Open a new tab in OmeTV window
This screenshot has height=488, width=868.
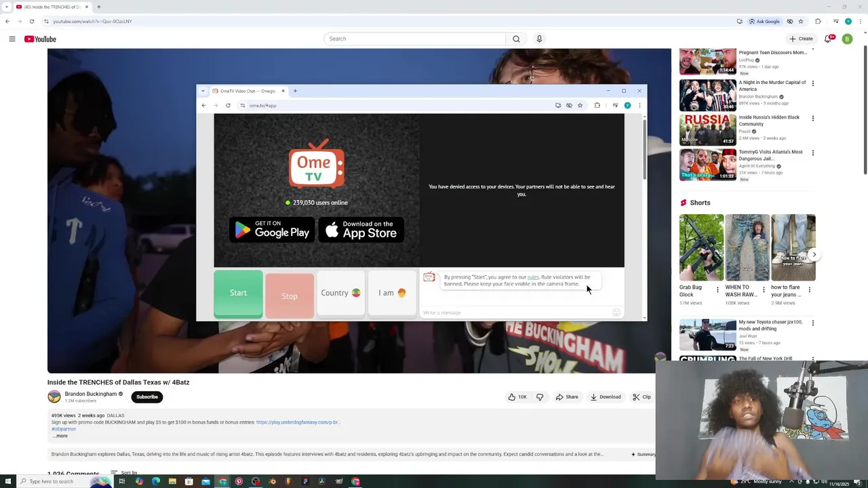295,91
